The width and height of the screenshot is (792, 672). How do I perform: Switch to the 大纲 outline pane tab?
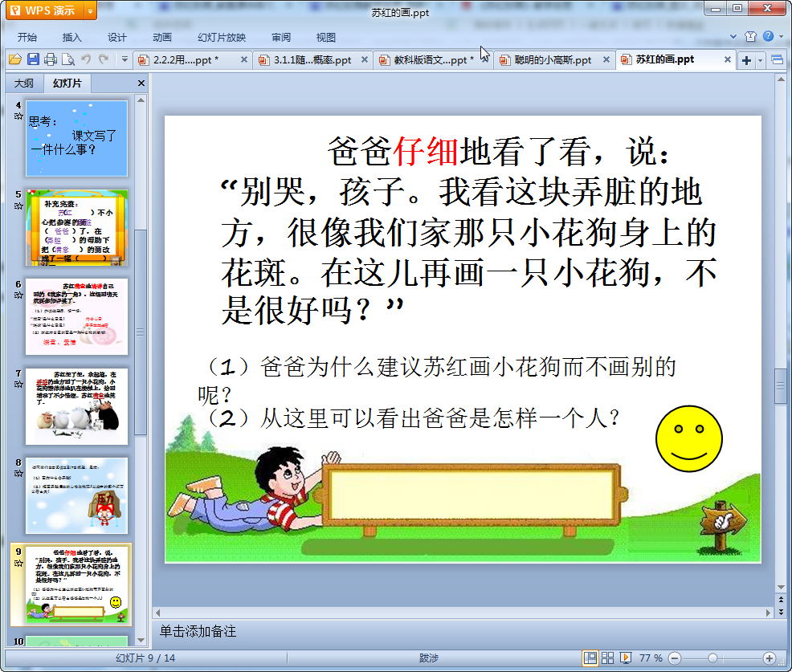tap(24, 83)
